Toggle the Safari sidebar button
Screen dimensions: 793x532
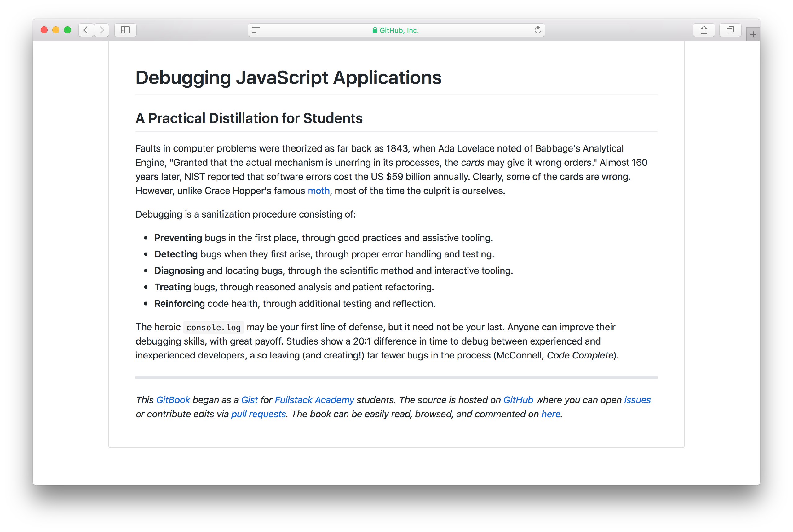(125, 30)
